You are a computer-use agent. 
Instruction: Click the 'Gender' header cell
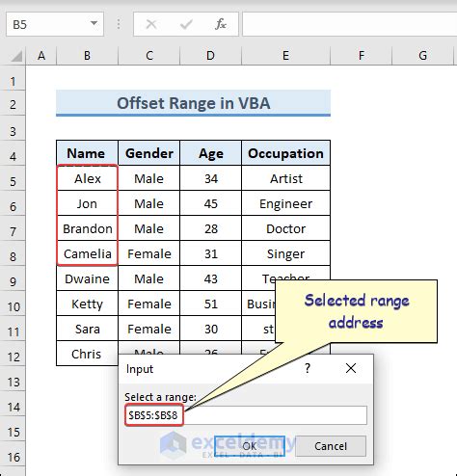(x=149, y=153)
